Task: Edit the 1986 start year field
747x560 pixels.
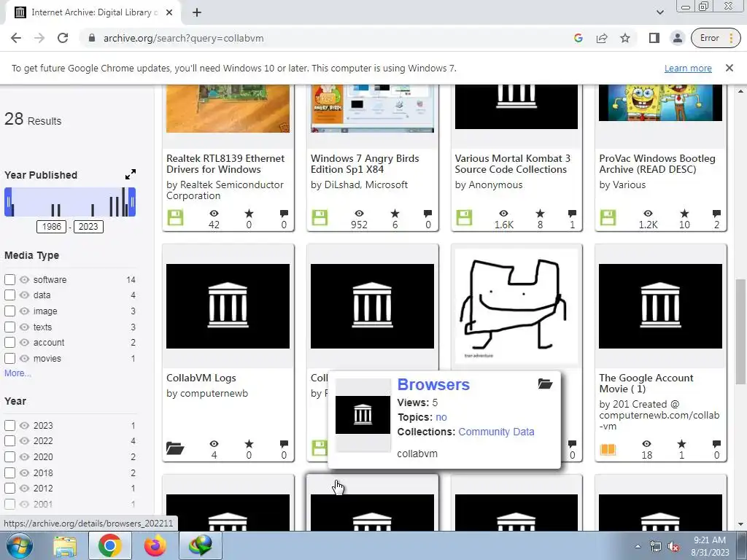Action: point(52,226)
